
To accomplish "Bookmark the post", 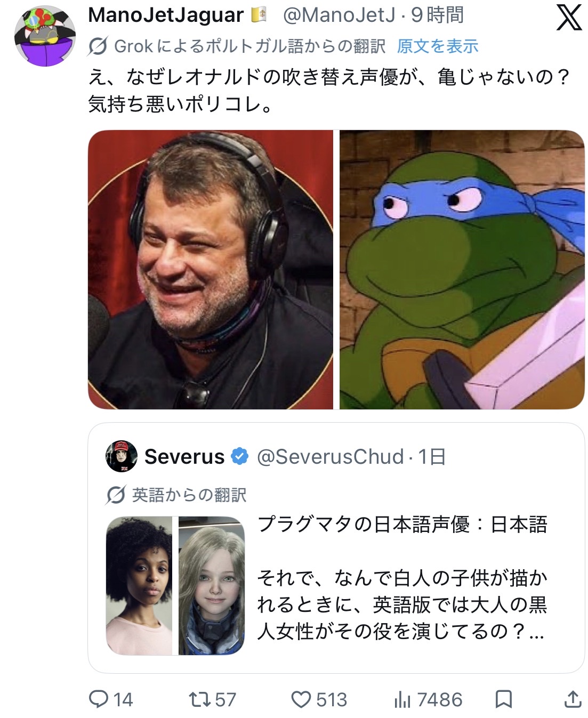I will pyautogui.click(x=504, y=699).
